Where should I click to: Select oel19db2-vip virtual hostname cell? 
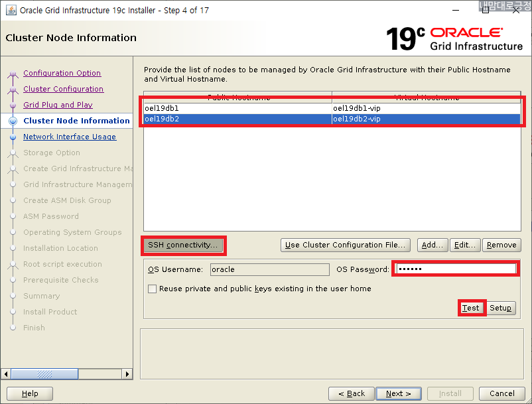pyautogui.click(x=427, y=119)
